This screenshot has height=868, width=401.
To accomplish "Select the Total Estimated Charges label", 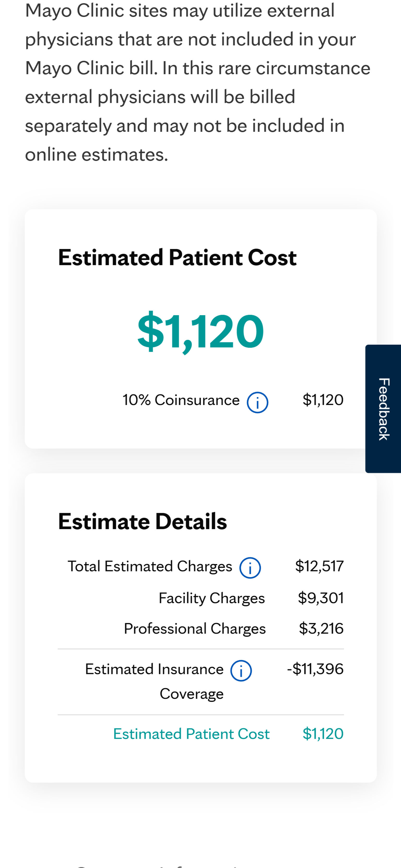I will 150,566.
